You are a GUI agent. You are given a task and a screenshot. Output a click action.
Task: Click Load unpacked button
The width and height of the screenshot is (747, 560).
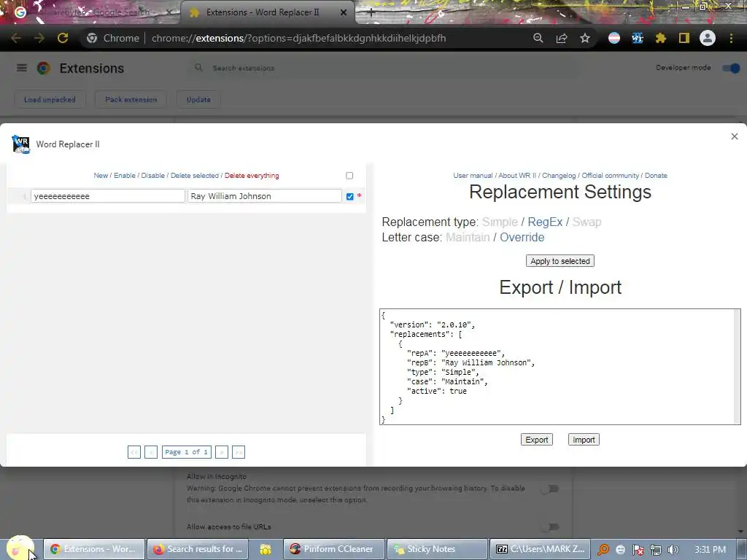pos(50,99)
